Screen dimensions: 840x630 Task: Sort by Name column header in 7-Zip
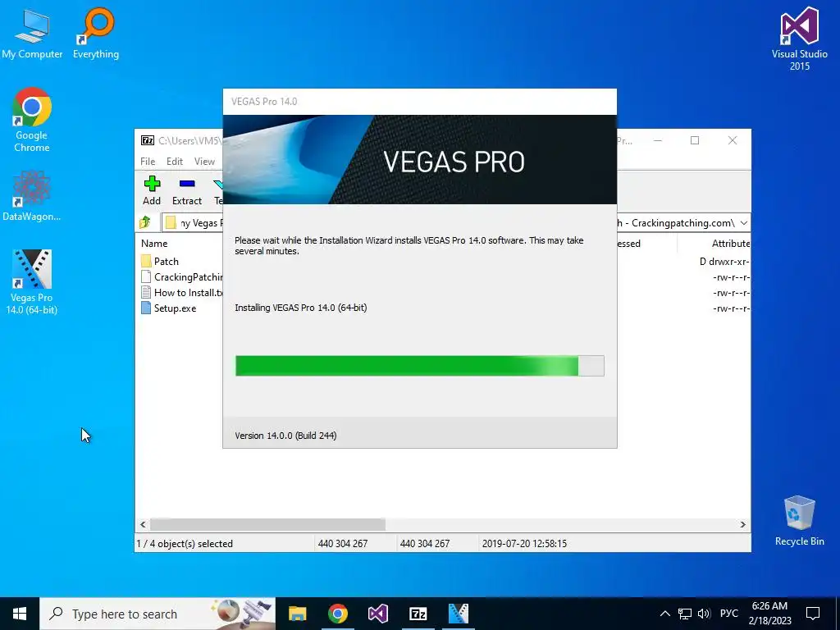[154, 243]
